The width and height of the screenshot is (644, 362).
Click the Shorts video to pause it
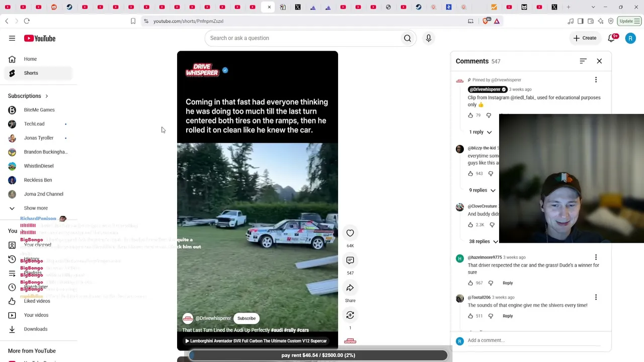[257, 201]
